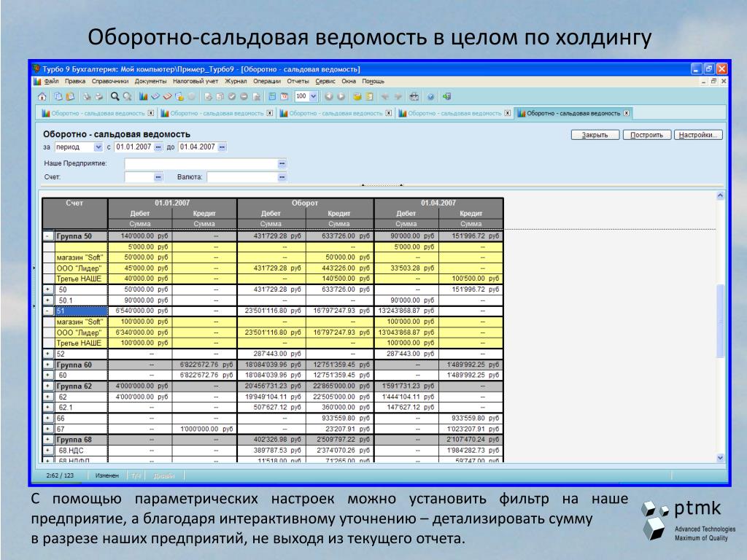Close the active Оборотно-сальдовая ведомость tab
Screen dimensions: 747x560
tap(627, 113)
